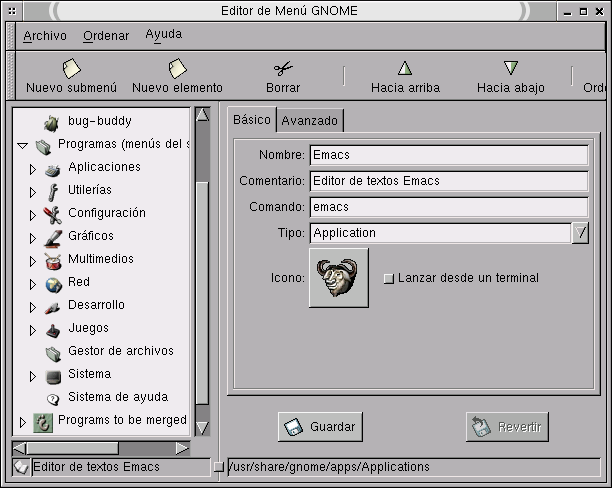Click tree scrollbar up arrow
The width and height of the screenshot is (612, 488).
point(202,115)
